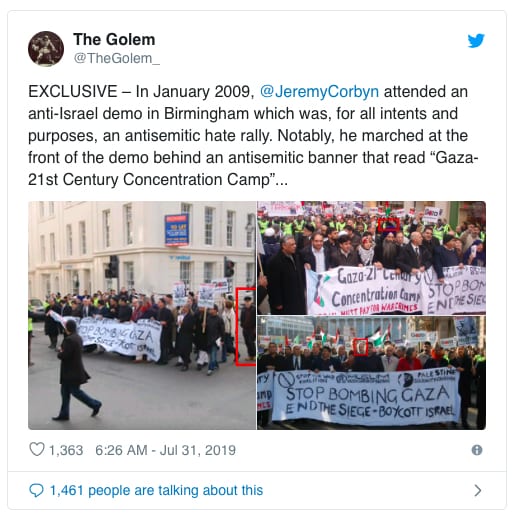Click the blue To Let sign in left photo

click(x=177, y=230)
